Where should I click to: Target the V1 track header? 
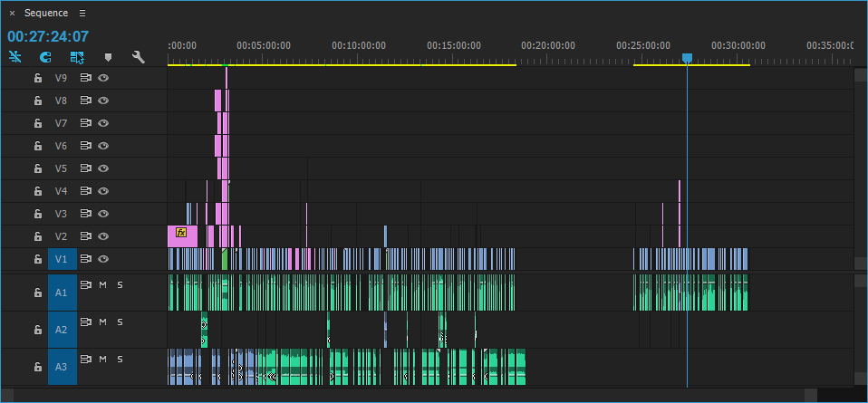(62, 259)
